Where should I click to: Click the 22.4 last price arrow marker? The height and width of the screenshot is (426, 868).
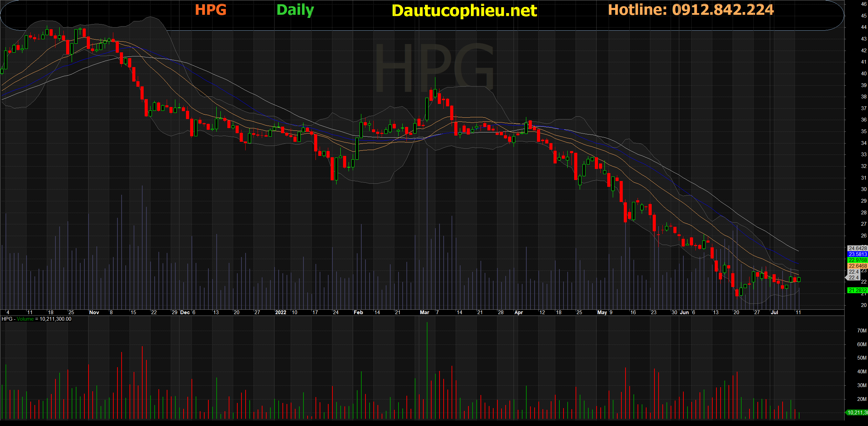tap(853, 277)
